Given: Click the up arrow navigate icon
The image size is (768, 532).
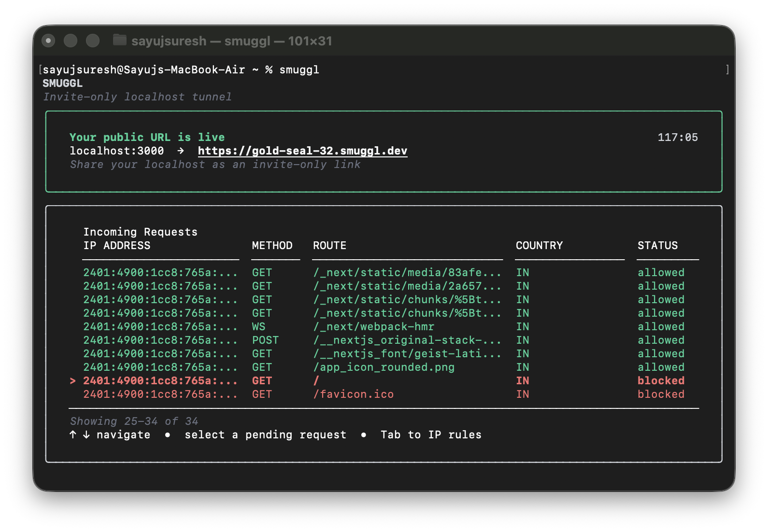Looking at the screenshot, I should click(73, 434).
